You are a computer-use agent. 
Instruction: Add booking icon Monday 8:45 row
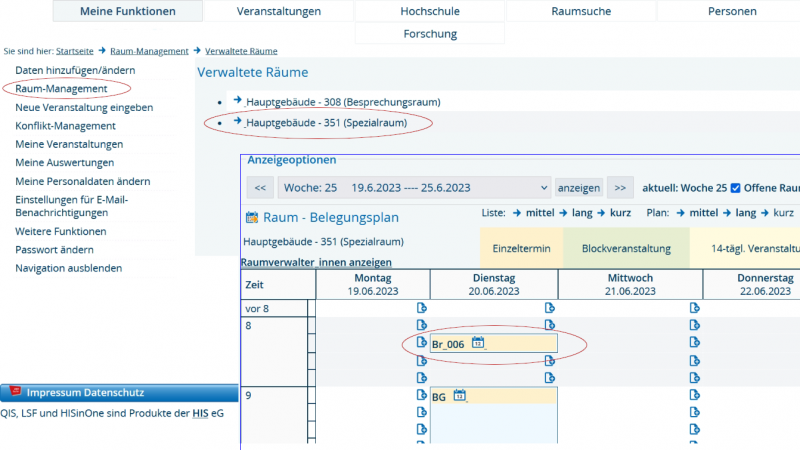pos(421,378)
